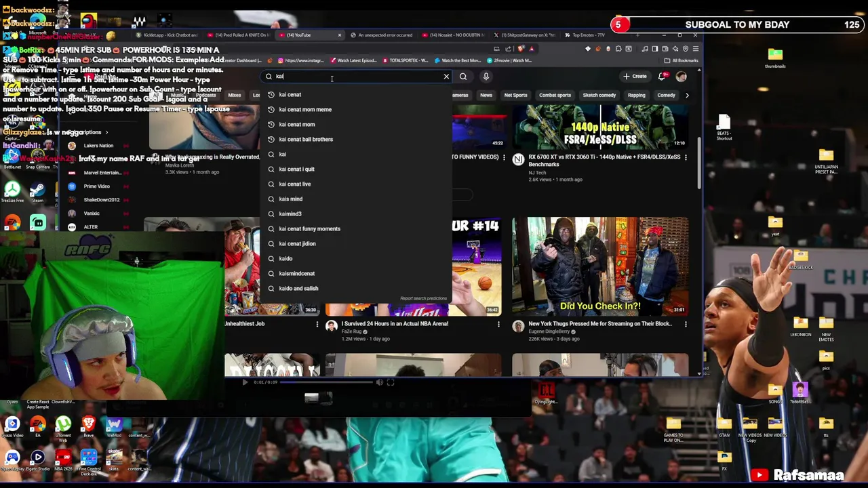
Task: Select the Sketch comedy filter chip
Action: pos(599,95)
